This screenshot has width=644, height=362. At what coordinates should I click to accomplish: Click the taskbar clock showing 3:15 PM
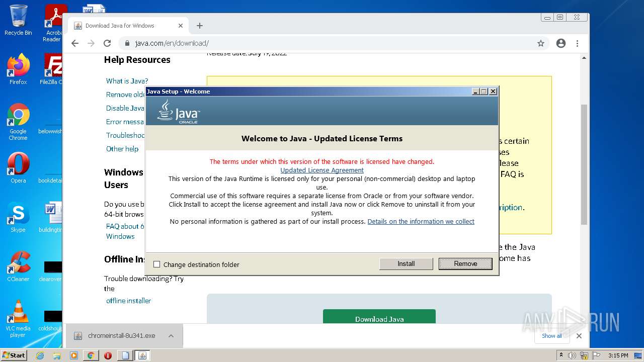(x=618, y=355)
